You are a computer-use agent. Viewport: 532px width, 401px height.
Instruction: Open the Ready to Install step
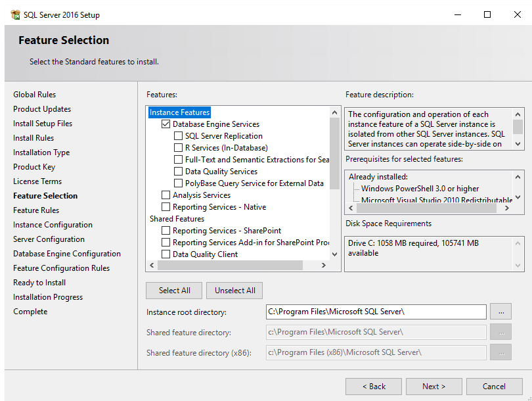(x=39, y=283)
